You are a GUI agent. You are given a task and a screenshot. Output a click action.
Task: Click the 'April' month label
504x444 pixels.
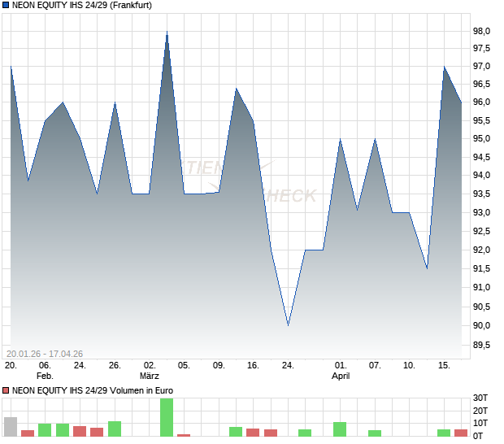click(341, 376)
